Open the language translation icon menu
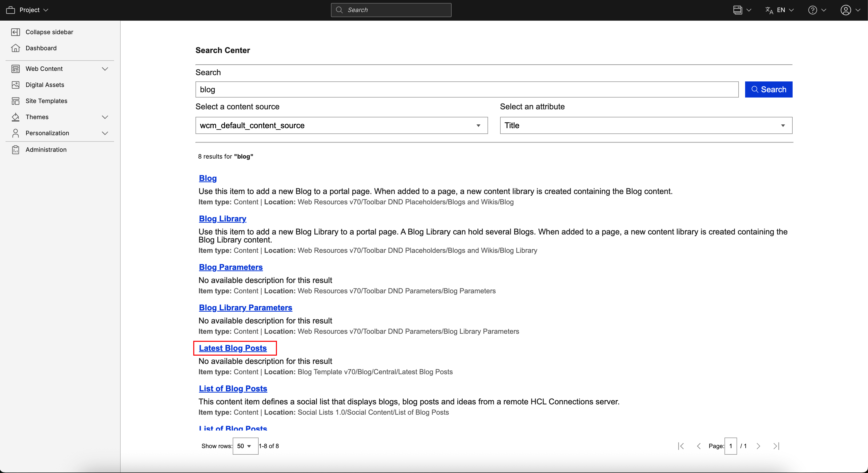 [769, 10]
